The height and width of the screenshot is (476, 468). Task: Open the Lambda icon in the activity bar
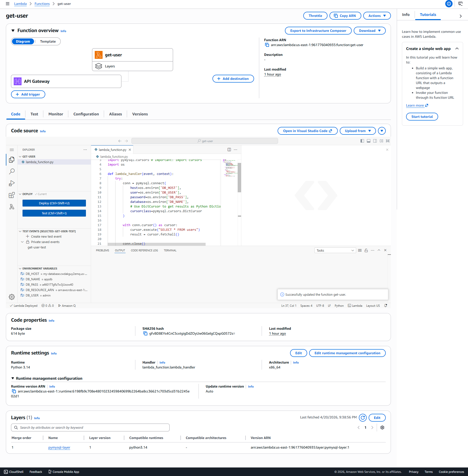pos(12,207)
